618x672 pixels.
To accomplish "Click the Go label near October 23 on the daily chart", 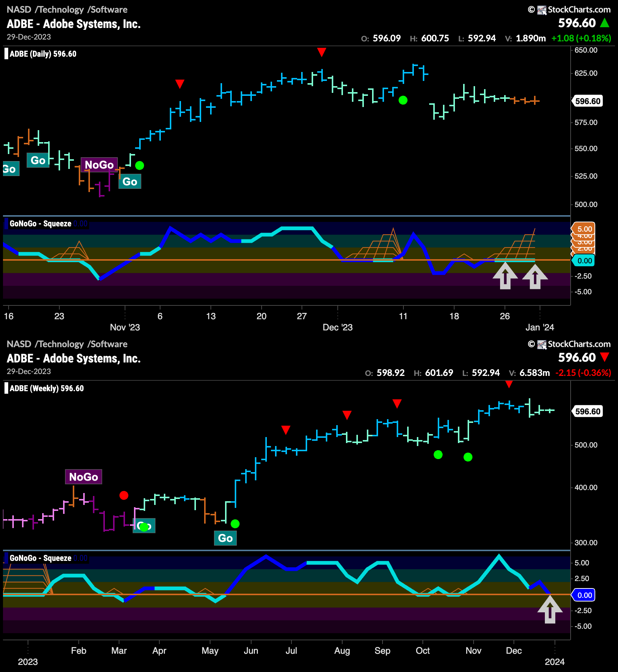I will pos(38,160).
